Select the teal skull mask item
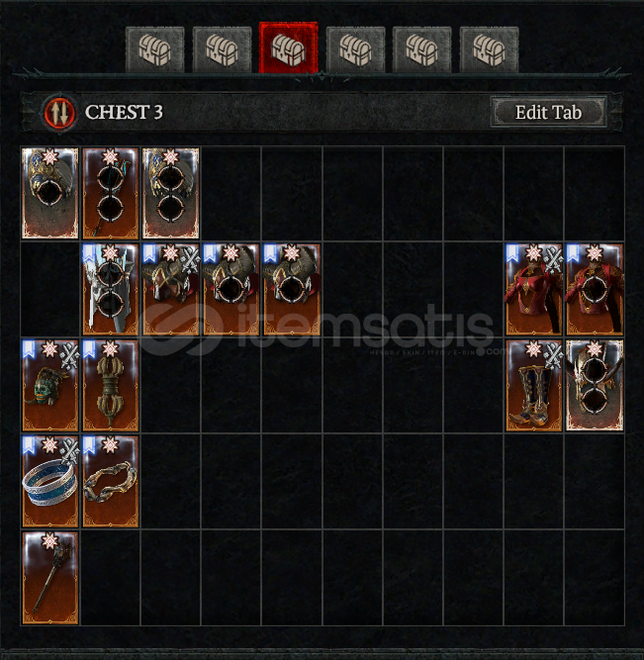The height and width of the screenshot is (660, 644). [50, 385]
